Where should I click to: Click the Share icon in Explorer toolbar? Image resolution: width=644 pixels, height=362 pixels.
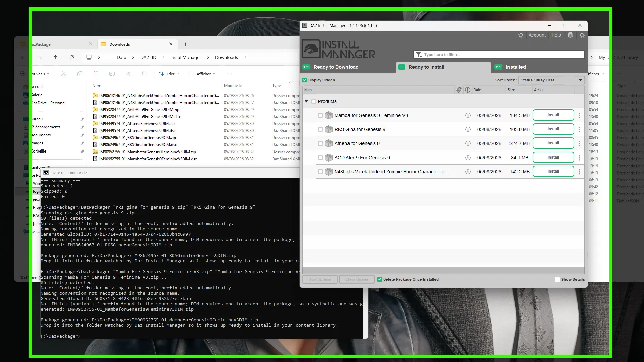128,74
